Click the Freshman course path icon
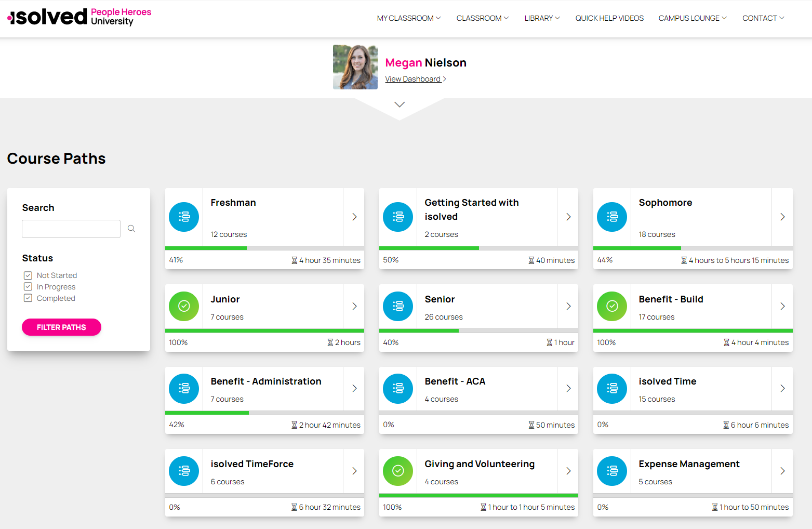Image resolution: width=812 pixels, height=529 pixels. [x=184, y=217]
